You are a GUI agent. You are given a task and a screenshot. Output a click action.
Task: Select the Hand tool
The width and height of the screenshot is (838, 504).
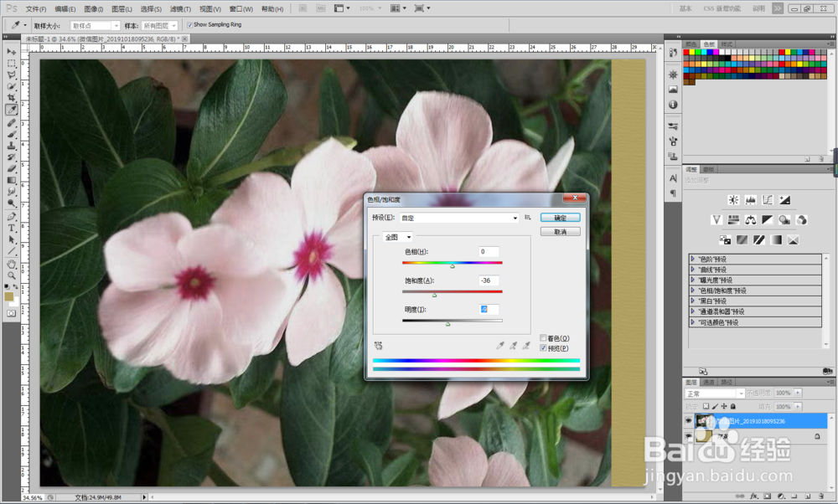(12, 263)
